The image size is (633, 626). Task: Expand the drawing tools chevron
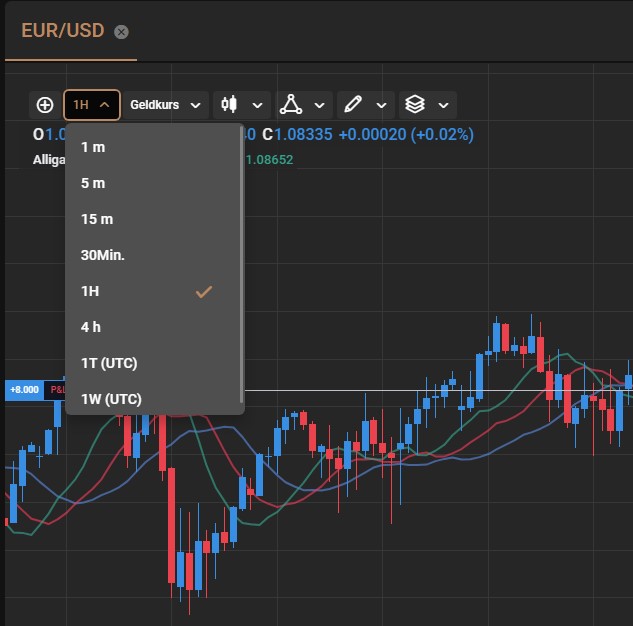(x=381, y=105)
